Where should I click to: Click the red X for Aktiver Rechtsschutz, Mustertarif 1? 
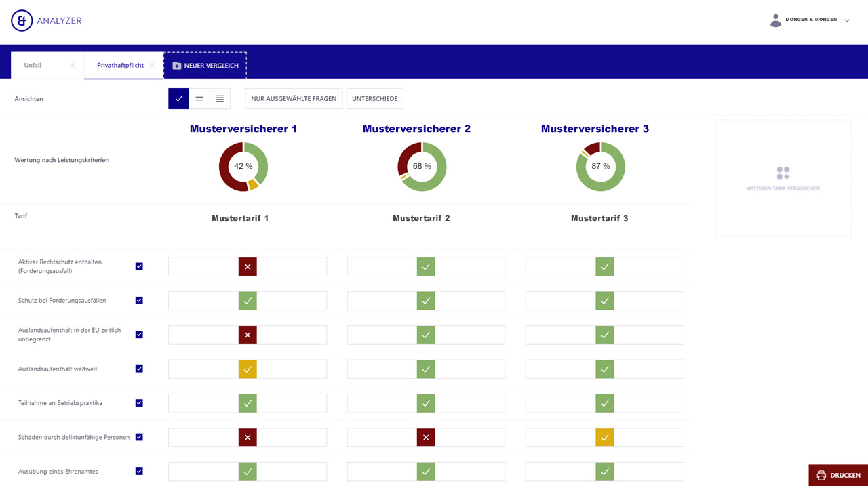point(248,267)
